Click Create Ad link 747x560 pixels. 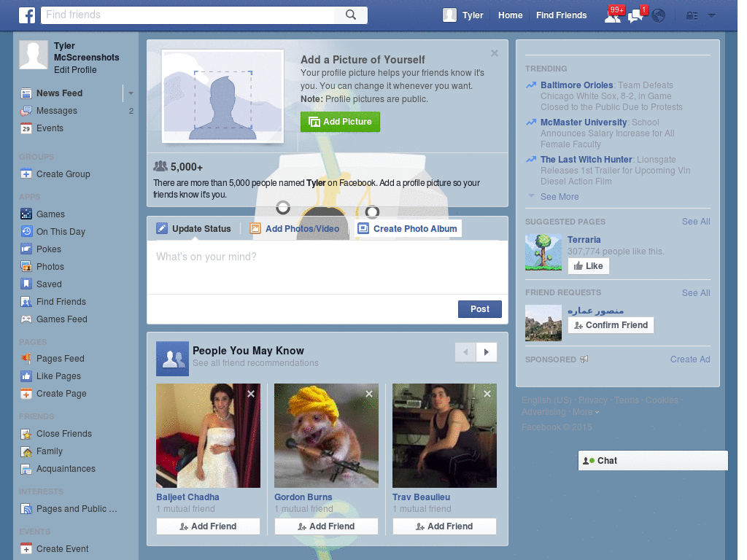(690, 359)
